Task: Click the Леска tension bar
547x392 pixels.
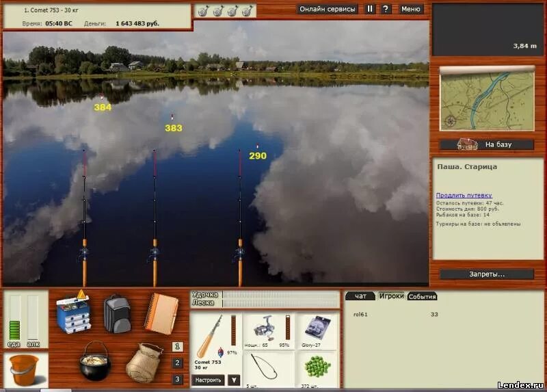Action: (281, 303)
